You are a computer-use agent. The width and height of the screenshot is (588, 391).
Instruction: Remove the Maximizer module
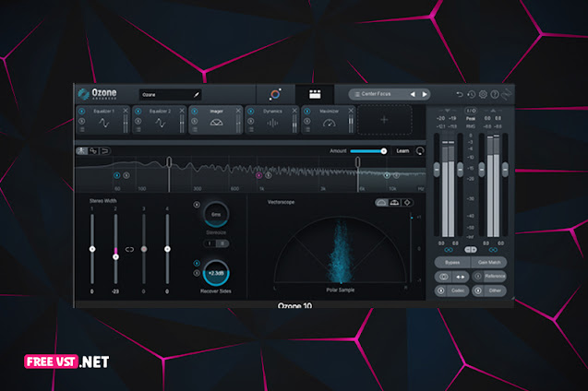tap(351, 111)
